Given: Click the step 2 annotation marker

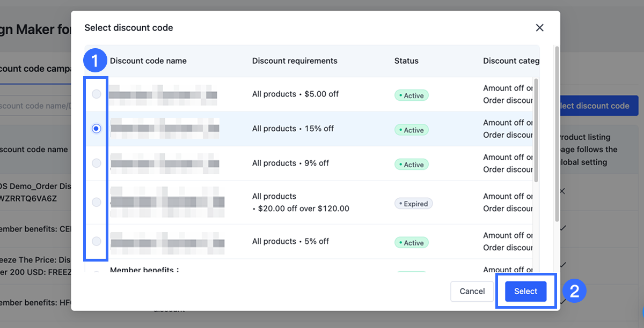Looking at the screenshot, I should click(574, 292).
